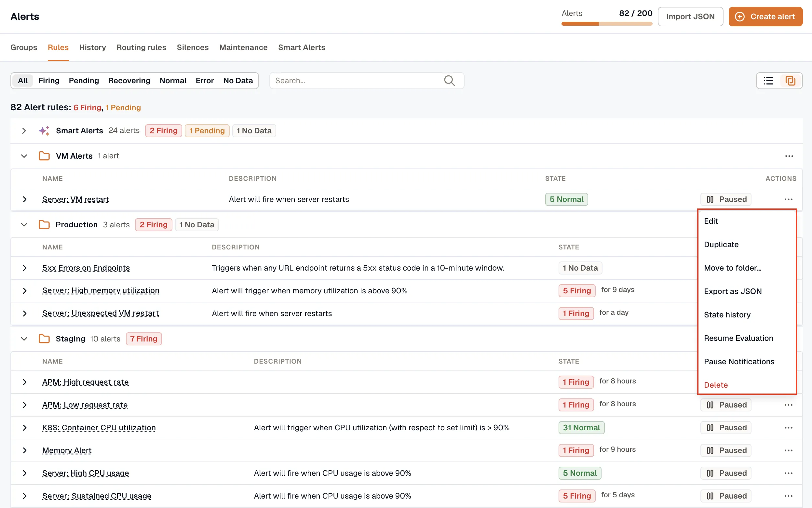Open more options for Server: Sustained CPU usage
The image size is (812, 508).
(x=788, y=496)
